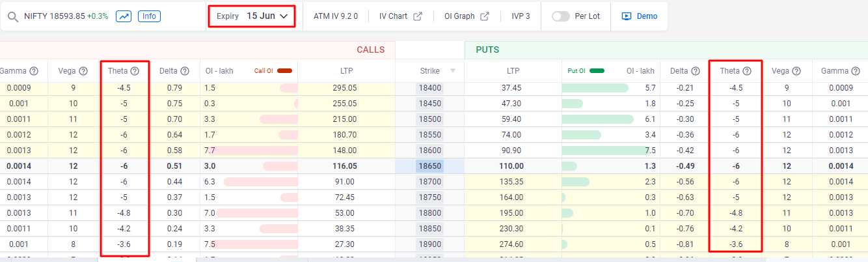
Task: Select the CALLS section header
Action: pos(370,50)
